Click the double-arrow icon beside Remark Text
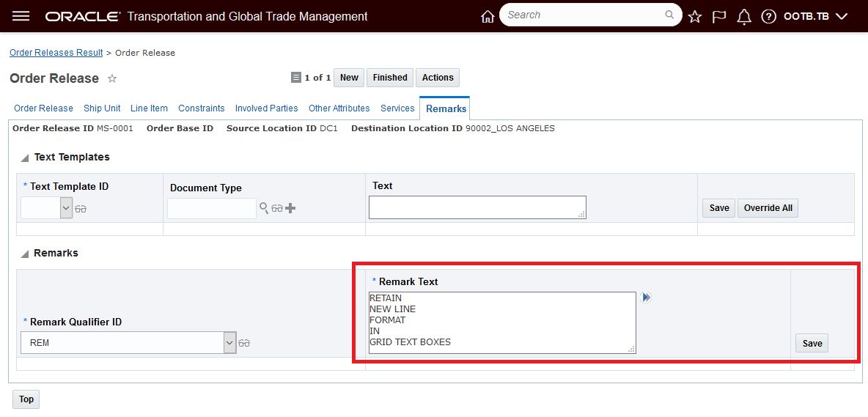 click(x=647, y=298)
